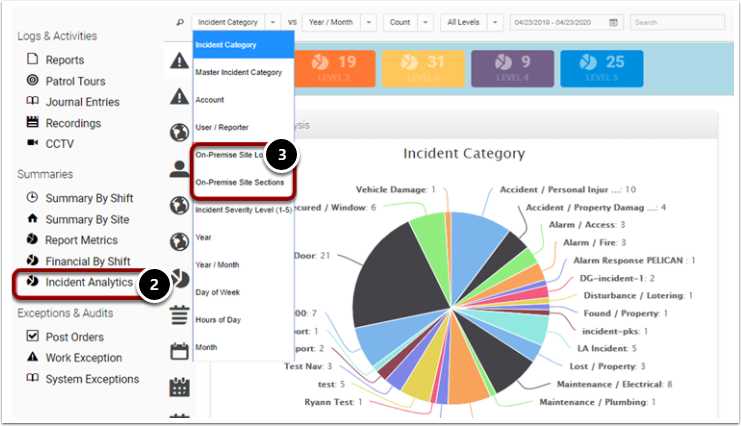
Task: Click the magnifier icon beside Incident Category
Action: tap(180, 22)
